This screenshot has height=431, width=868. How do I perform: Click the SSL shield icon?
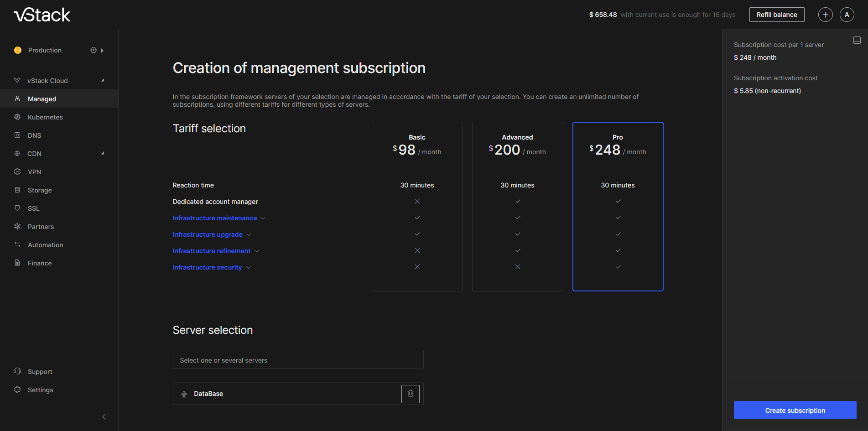coord(17,208)
